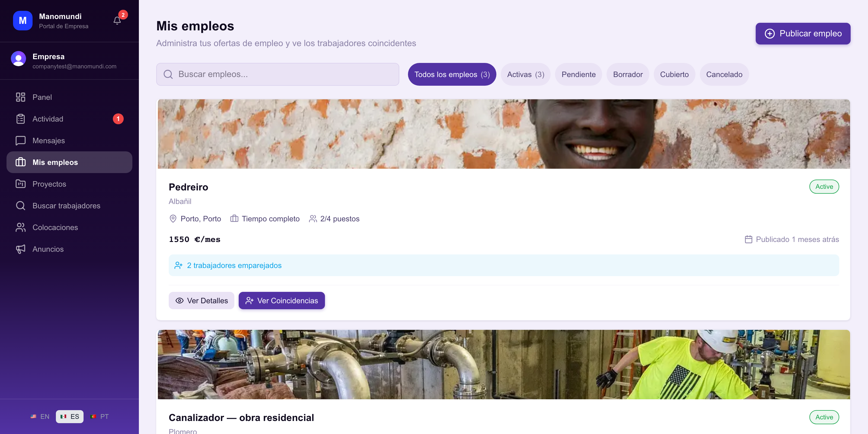
Task: Click the company email address
Action: [x=75, y=66]
